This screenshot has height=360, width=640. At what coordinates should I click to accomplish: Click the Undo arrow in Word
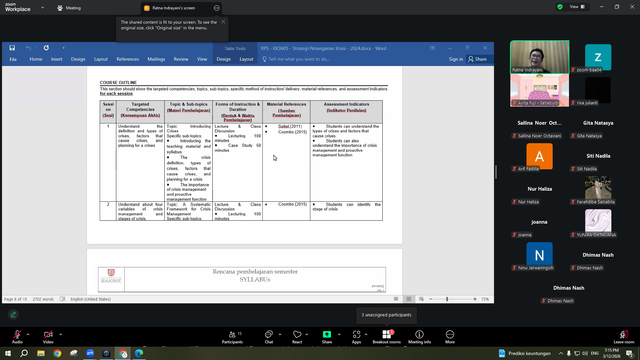pos(29,48)
